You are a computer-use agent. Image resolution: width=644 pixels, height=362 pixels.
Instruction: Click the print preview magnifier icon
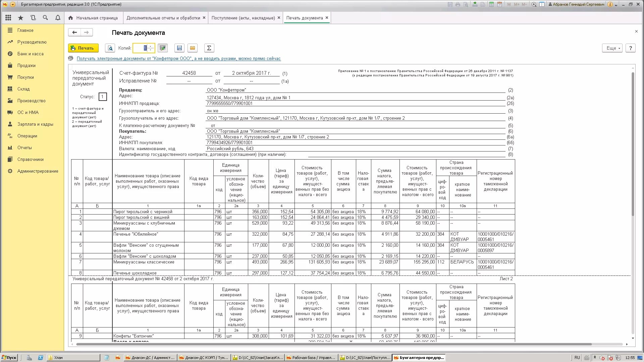(x=110, y=48)
